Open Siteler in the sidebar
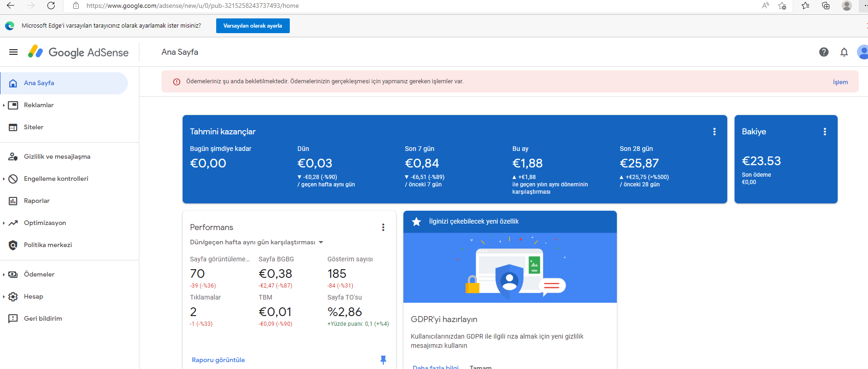Viewport: 868px width, 369px height. point(34,127)
